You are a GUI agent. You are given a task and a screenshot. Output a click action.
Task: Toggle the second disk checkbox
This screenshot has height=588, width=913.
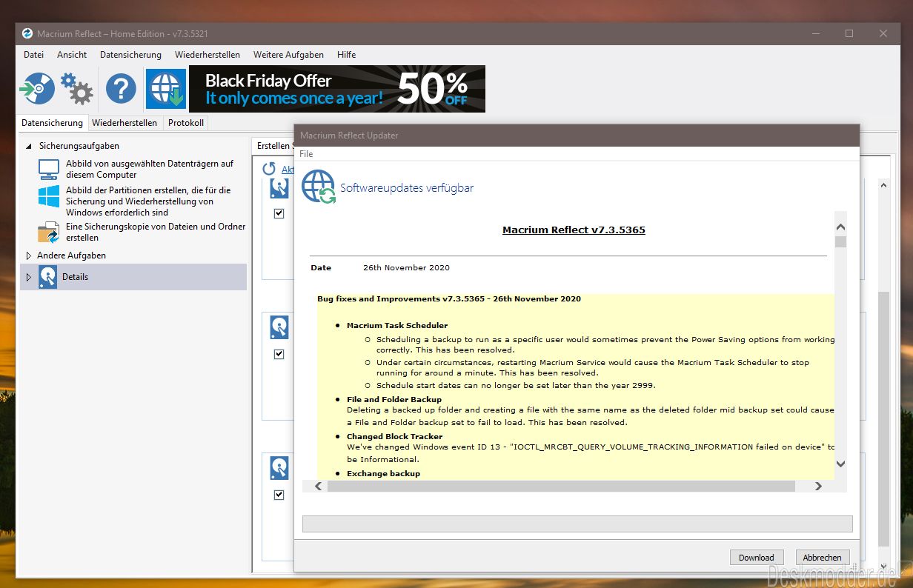click(279, 354)
